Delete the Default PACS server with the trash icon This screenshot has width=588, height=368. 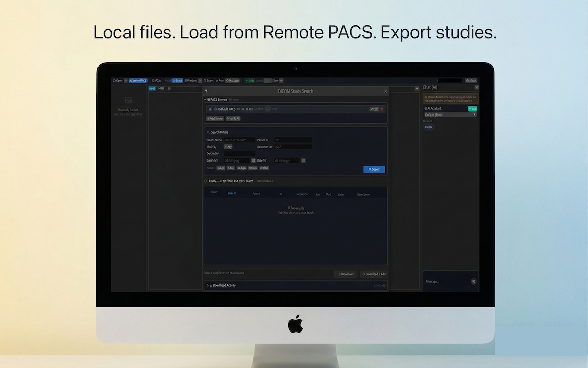(382, 109)
